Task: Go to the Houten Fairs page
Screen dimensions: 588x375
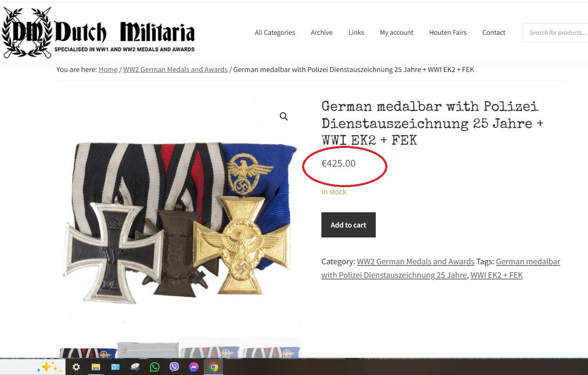Action: pyautogui.click(x=448, y=32)
